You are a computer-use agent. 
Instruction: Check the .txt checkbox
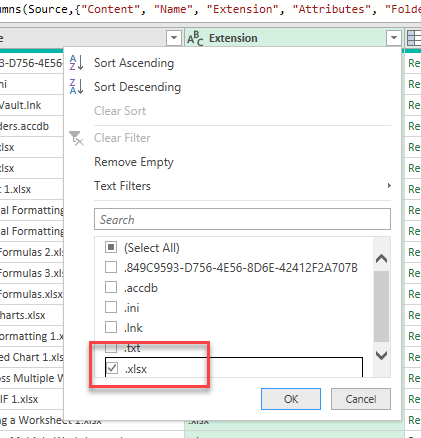111,348
